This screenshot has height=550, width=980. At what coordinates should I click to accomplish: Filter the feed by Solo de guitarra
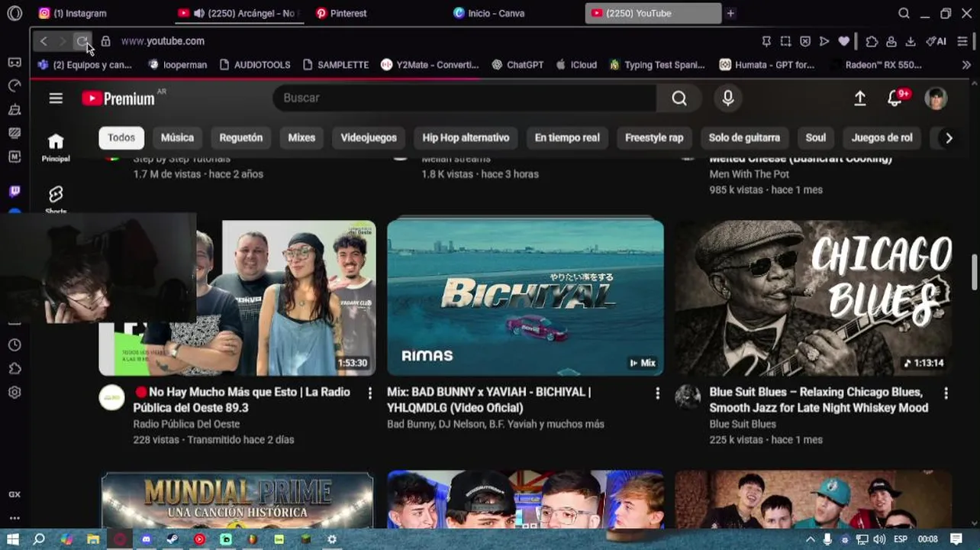(x=744, y=137)
